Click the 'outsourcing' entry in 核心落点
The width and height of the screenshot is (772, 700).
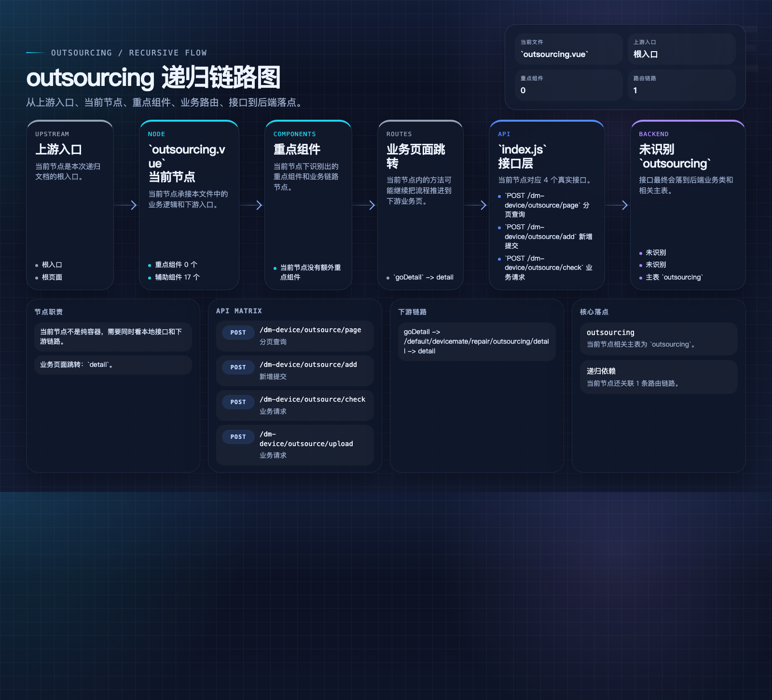click(x=659, y=338)
